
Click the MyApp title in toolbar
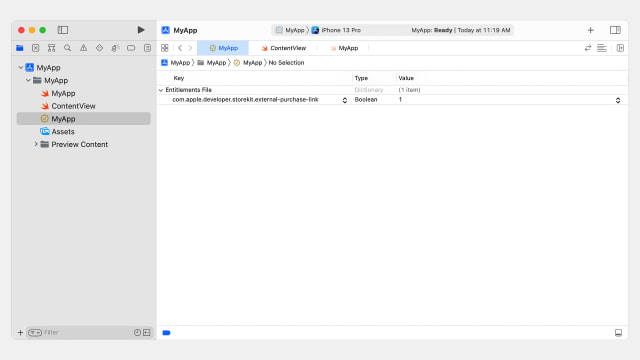tap(185, 30)
